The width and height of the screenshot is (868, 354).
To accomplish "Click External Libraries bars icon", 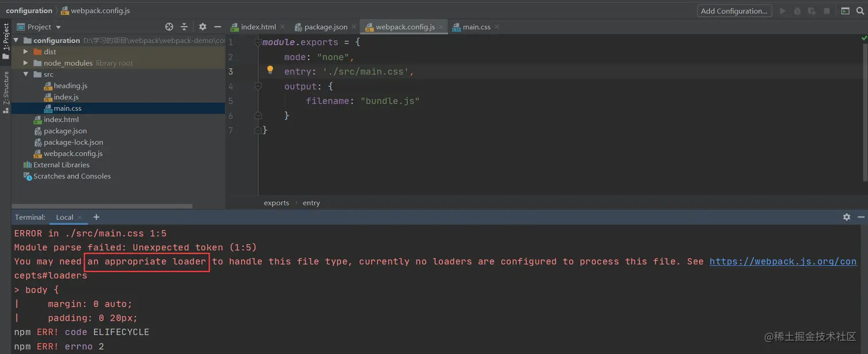I will pyautogui.click(x=27, y=165).
